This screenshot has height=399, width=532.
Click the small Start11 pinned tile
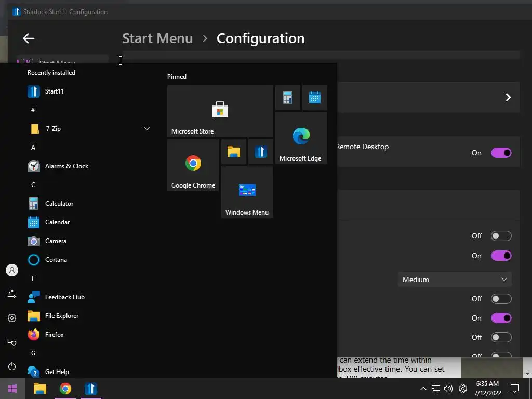point(261,152)
